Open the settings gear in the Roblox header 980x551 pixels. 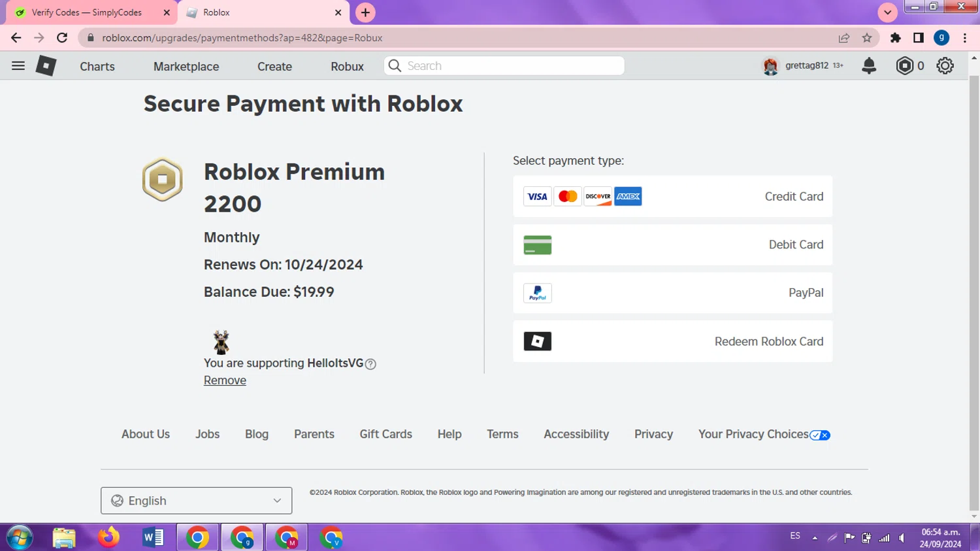(x=945, y=66)
